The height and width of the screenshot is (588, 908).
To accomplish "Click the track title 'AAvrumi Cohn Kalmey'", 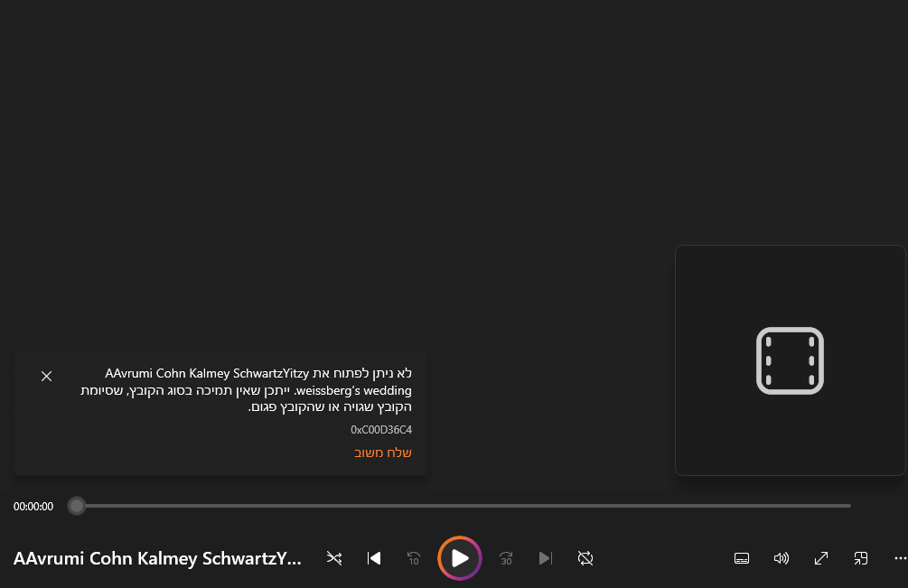I will 157,558.
